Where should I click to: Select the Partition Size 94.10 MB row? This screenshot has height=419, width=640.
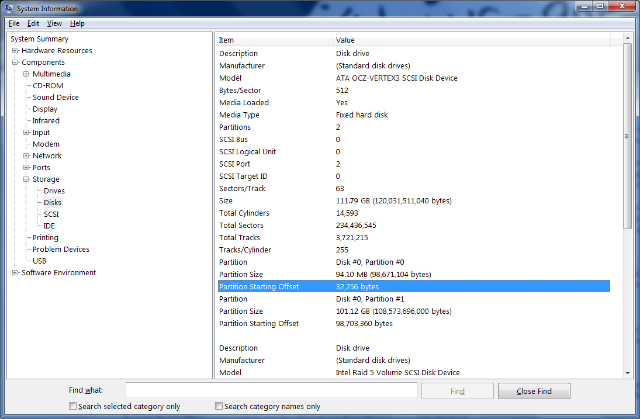click(414, 274)
